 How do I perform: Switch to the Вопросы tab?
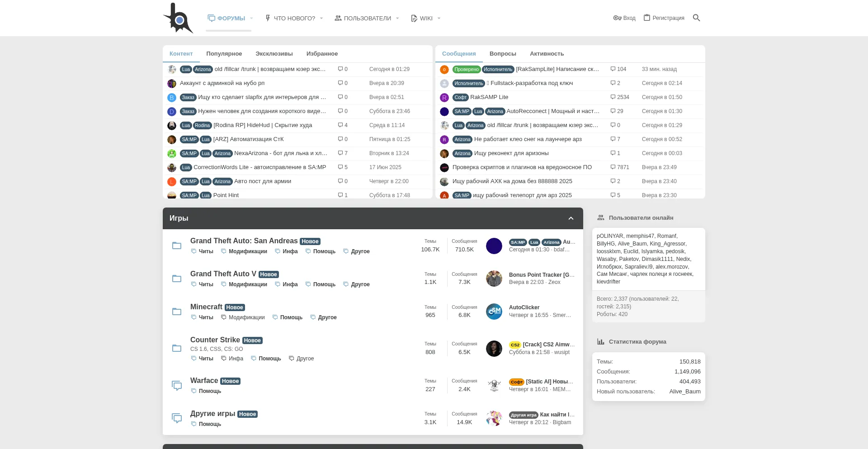click(502, 54)
